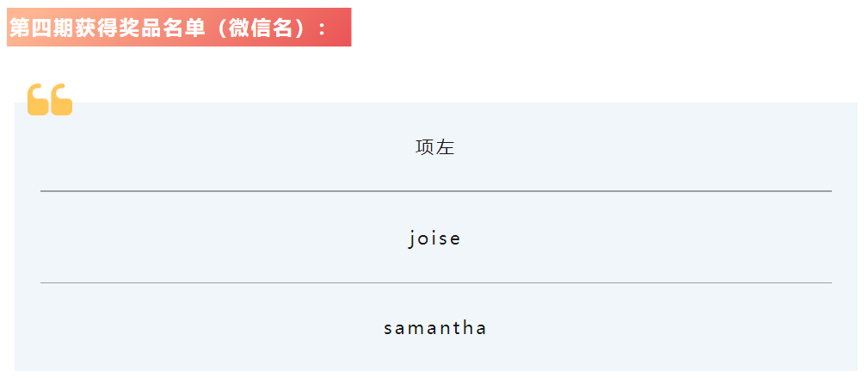Click the final letter a in samantha
Screen dimensions: 868x378
click(481, 329)
